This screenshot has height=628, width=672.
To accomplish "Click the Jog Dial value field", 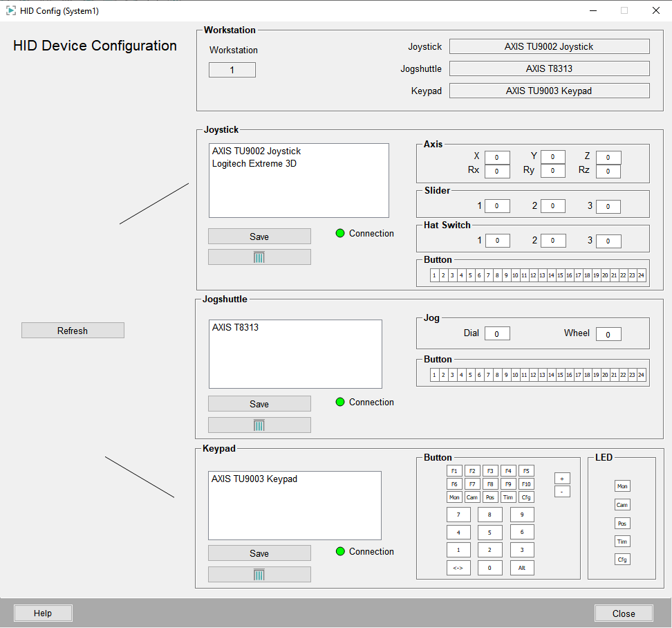I will 497,334.
